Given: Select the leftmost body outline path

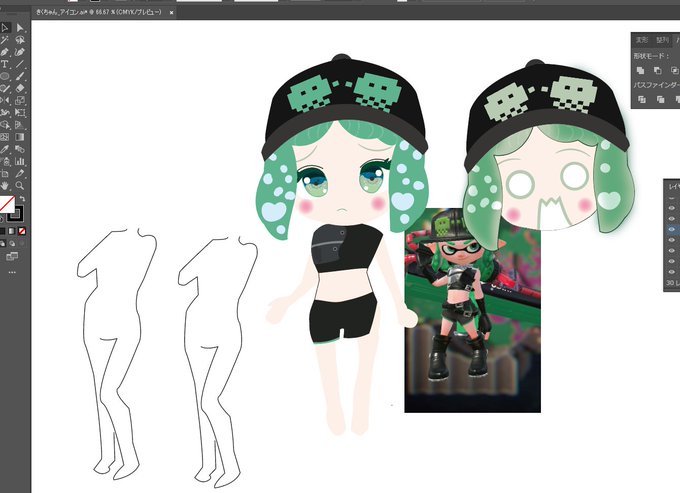Looking at the screenshot, I should click(116, 354).
